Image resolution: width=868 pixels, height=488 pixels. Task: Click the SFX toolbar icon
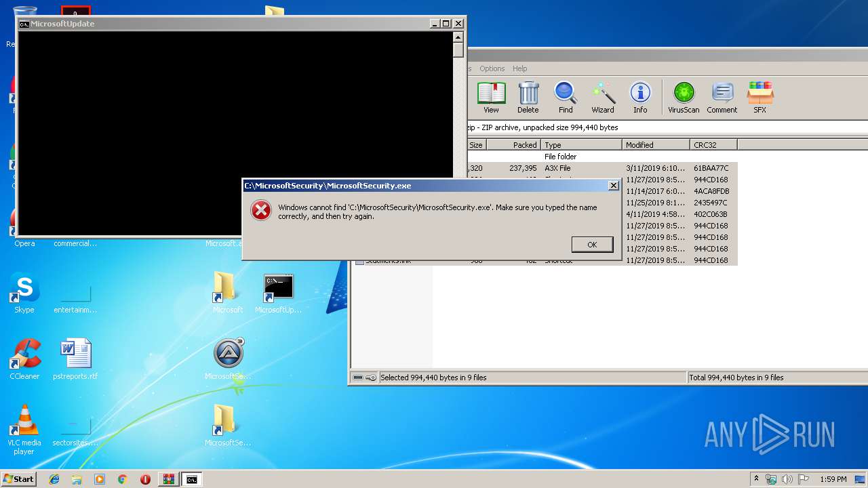(759, 98)
